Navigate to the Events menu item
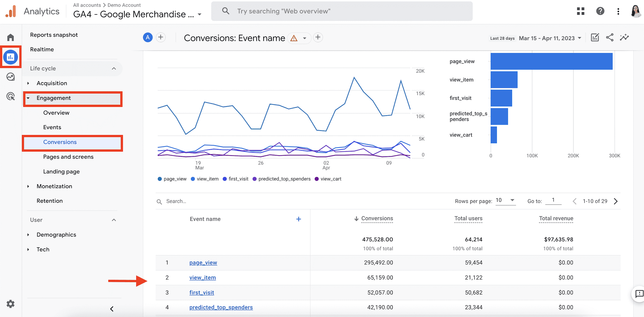This screenshot has height=317, width=644. [52, 127]
